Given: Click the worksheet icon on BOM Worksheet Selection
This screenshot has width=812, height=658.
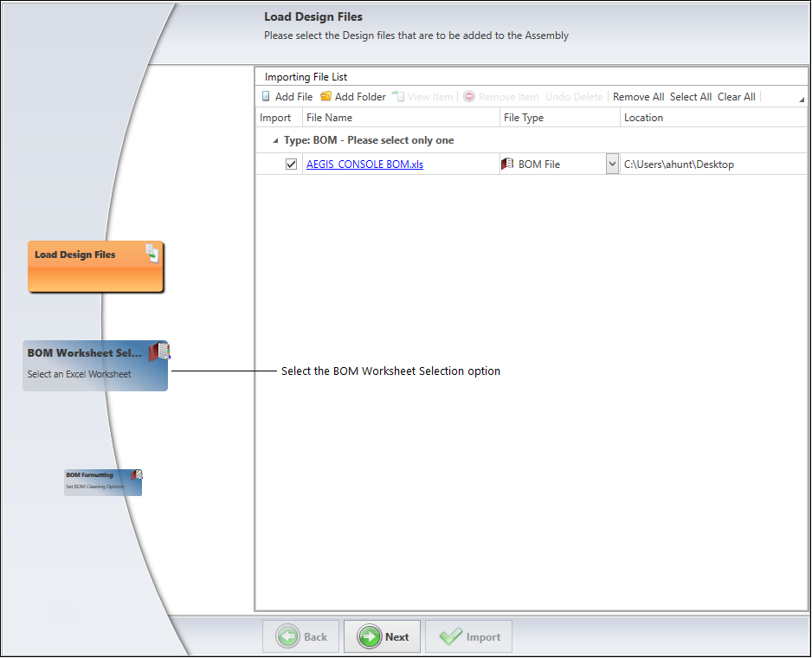Looking at the screenshot, I should point(160,351).
